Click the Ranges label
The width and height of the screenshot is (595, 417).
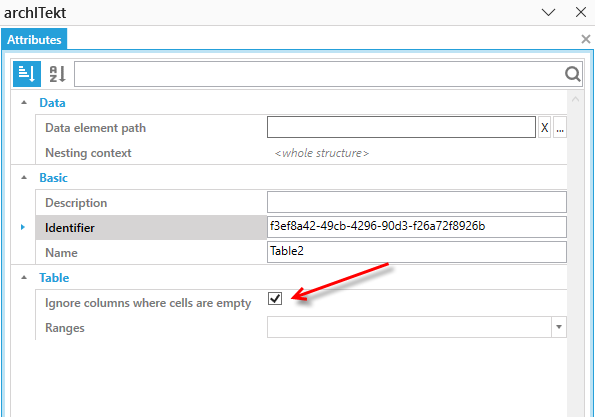65,328
